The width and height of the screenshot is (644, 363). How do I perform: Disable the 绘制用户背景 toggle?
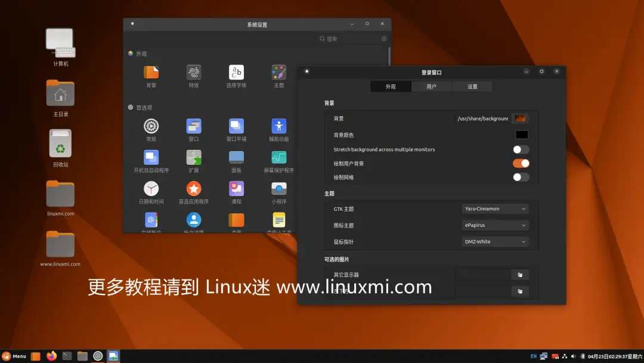[521, 163]
